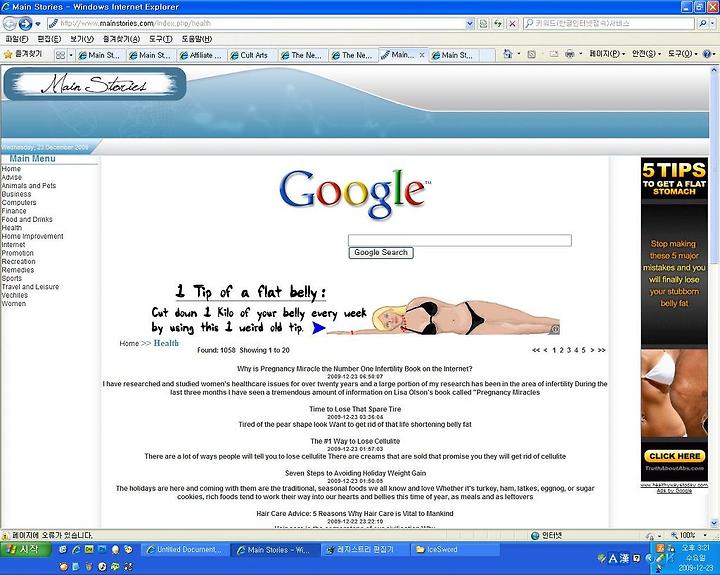Open the 도구(T) menu in menu bar
Viewport: 720px width, 575px height.
(x=161, y=39)
